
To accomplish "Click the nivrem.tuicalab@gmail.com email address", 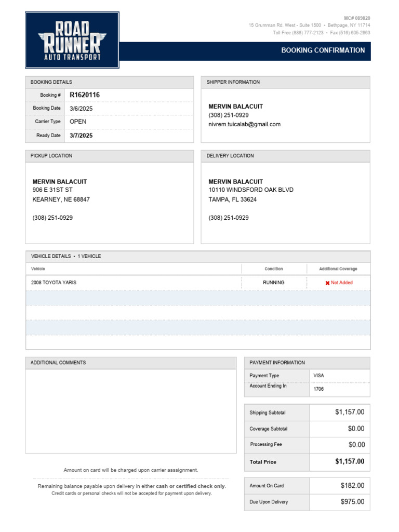I will coord(244,124).
